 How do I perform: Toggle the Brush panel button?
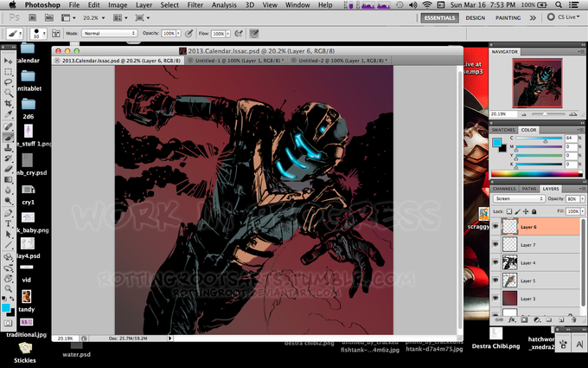coord(56,34)
